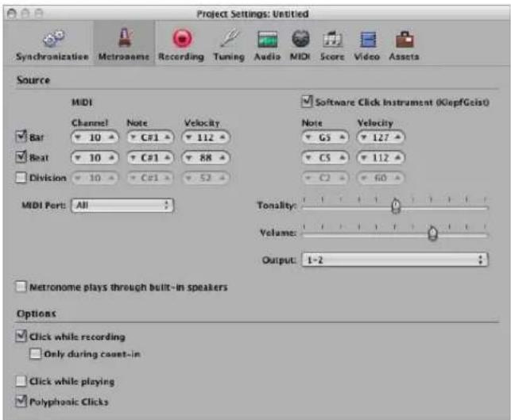Switch to the Synchronization tab label
Image resolution: width=511 pixels, height=420 pixels.
(x=52, y=56)
